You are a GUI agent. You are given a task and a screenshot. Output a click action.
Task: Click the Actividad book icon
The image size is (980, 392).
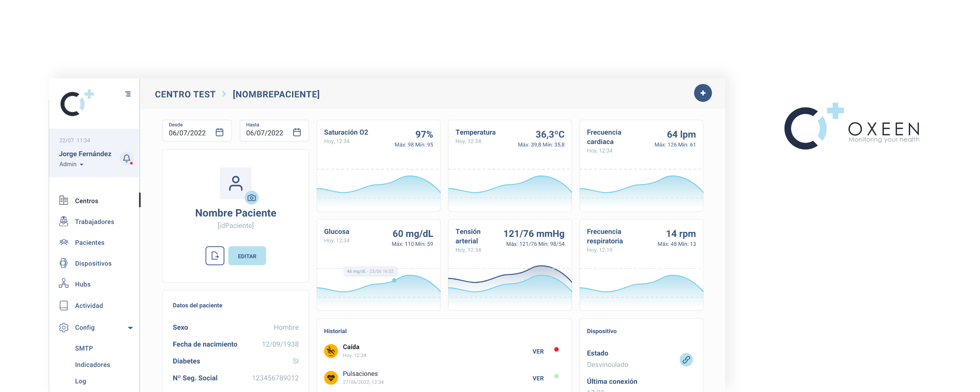pyautogui.click(x=63, y=305)
